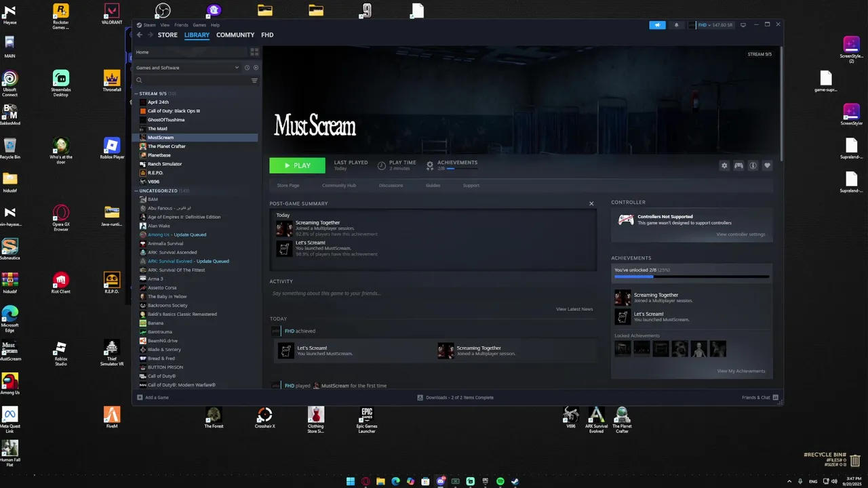Click the Home button in library sidebar
The height and width of the screenshot is (488, 868).
(x=191, y=52)
